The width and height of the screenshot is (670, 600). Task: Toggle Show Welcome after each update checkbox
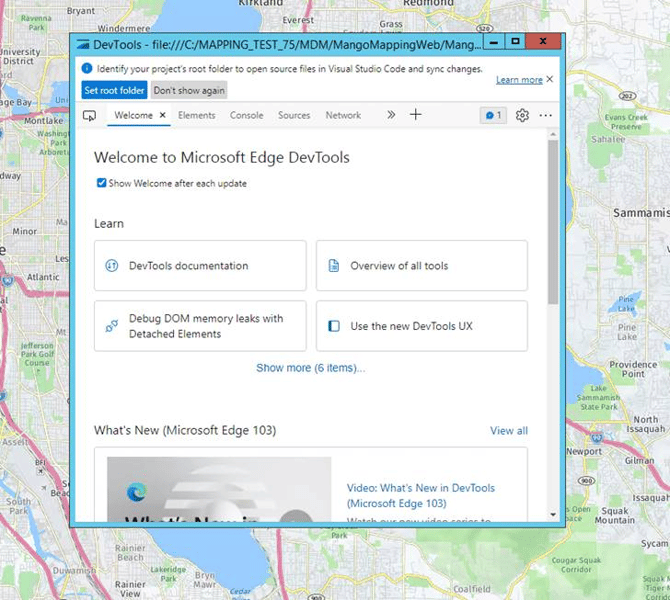(x=101, y=183)
